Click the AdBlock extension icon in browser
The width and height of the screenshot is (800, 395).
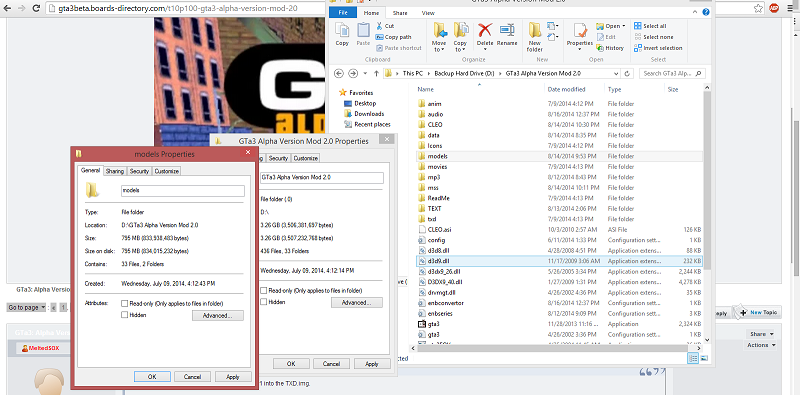(x=774, y=8)
